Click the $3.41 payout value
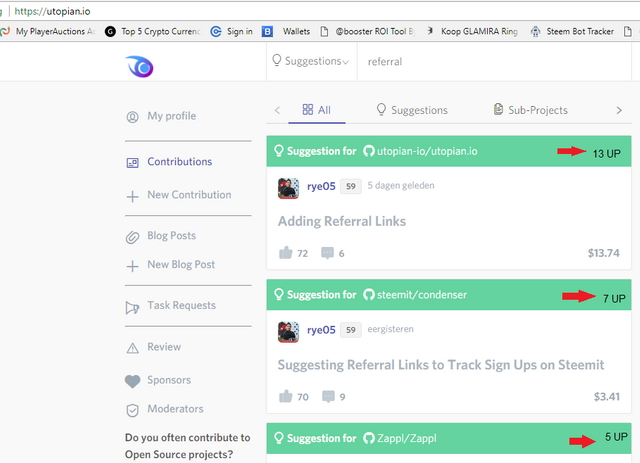 607,396
